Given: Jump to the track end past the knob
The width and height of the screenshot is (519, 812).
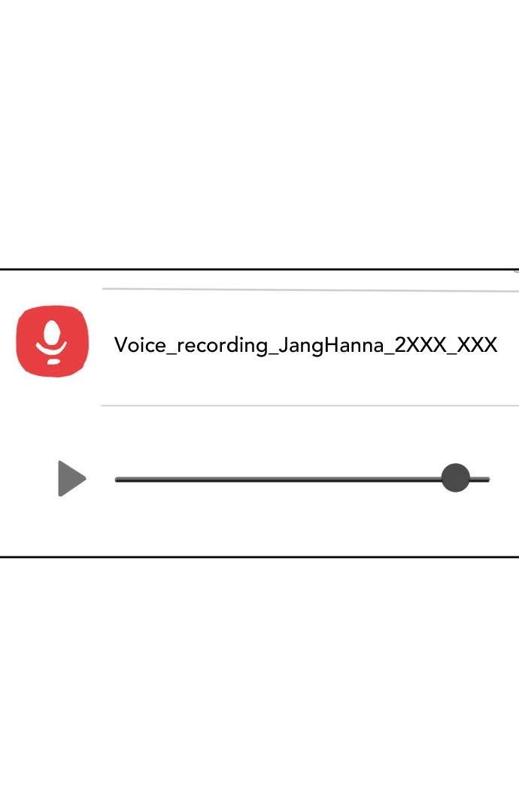Looking at the screenshot, I should pos(487,480).
